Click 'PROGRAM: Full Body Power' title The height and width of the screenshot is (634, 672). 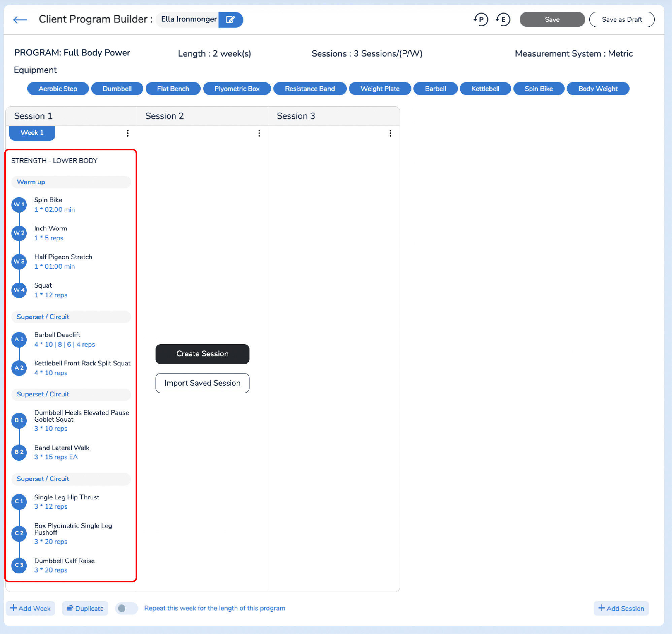point(72,53)
